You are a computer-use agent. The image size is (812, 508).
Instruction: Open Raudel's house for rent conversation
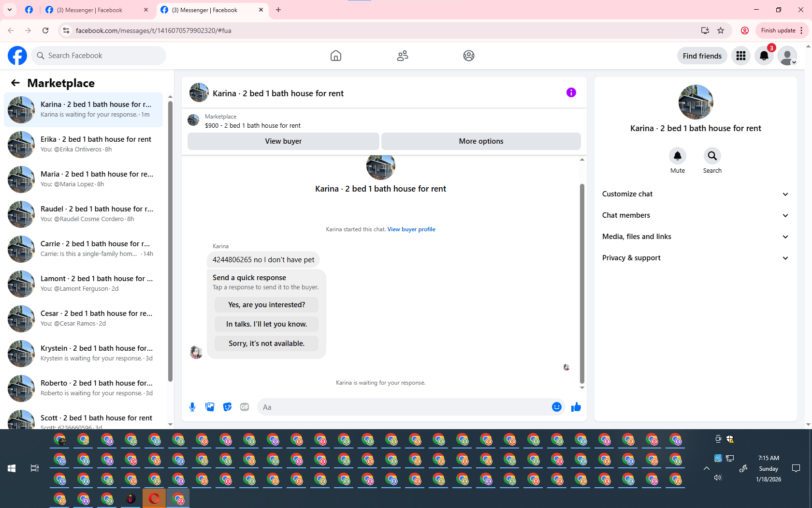click(x=83, y=214)
